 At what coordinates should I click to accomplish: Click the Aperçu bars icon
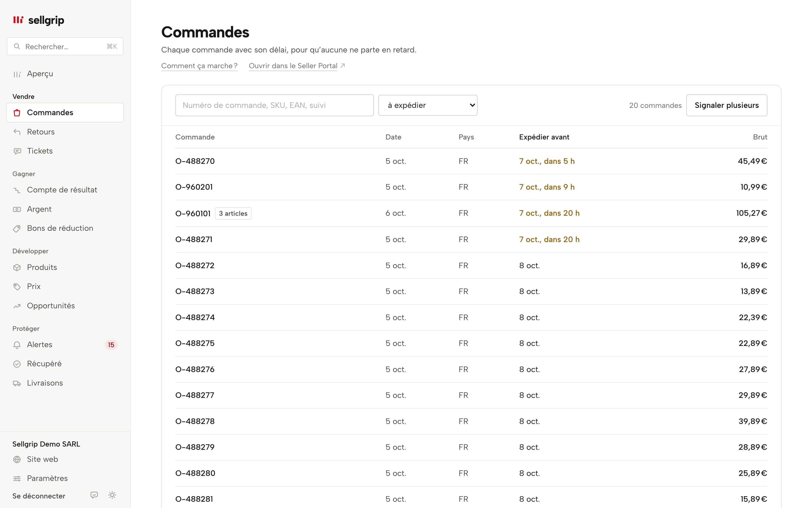[x=17, y=74]
